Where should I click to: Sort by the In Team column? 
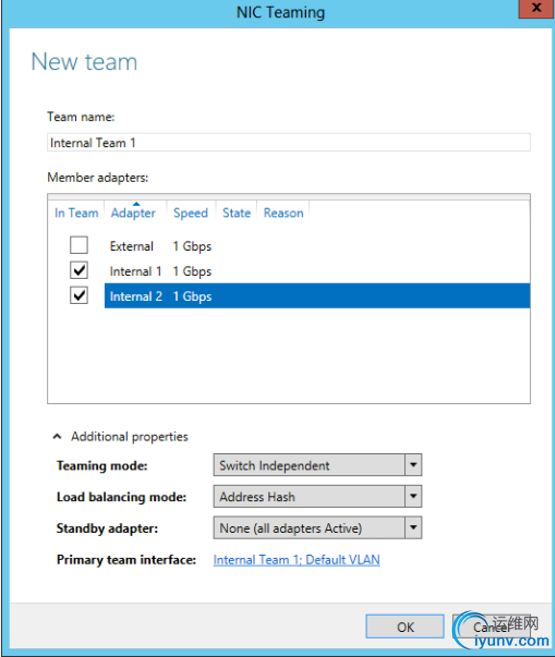76,213
